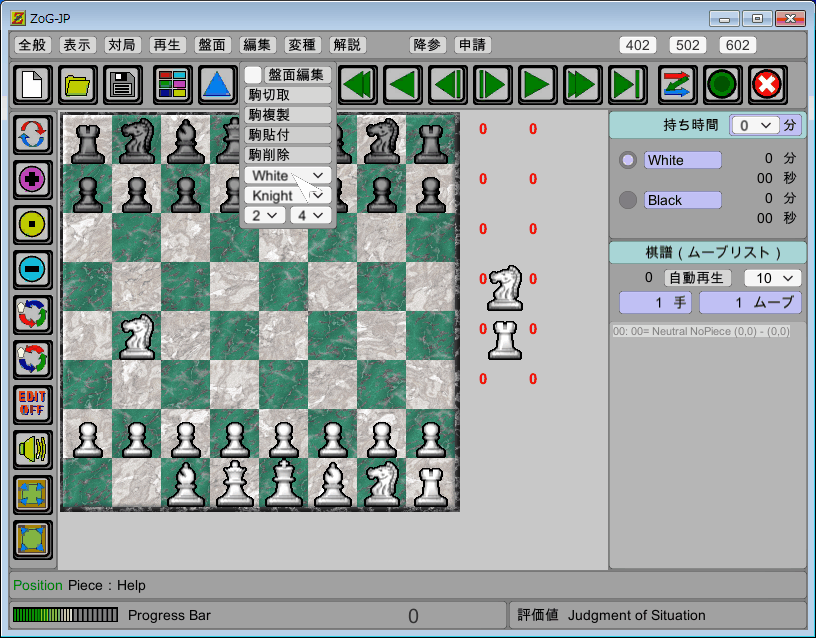Click the red X stop icon
Image resolution: width=816 pixels, height=638 pixels.
click(x=767, y=85)
